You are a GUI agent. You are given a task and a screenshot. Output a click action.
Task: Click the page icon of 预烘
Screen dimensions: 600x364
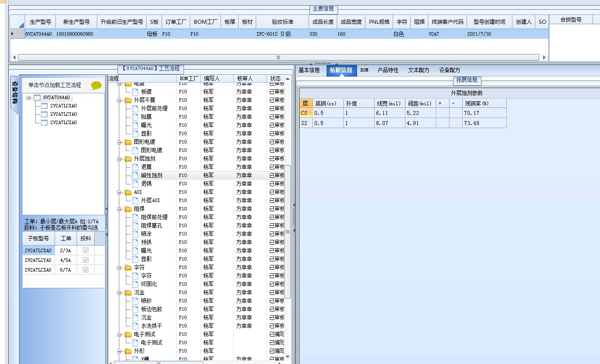coord(135,242)
